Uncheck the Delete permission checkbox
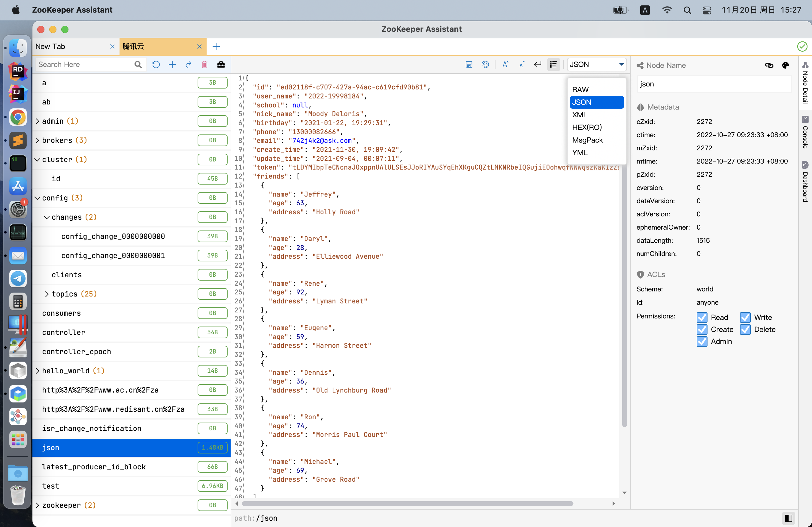This screenshot has height=527, width=812. [745, 329]
